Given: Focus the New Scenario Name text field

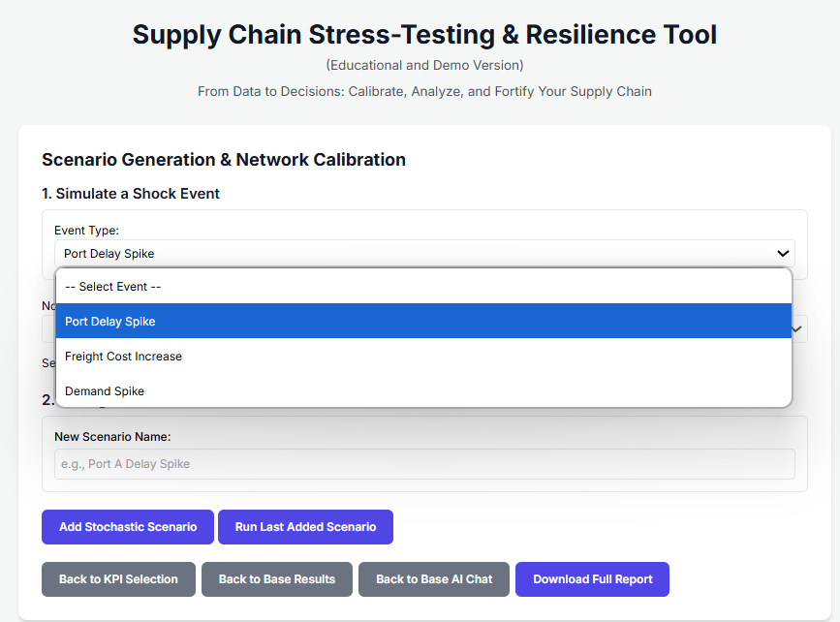Looking at the screenshot, I should (x=423, y=464).
